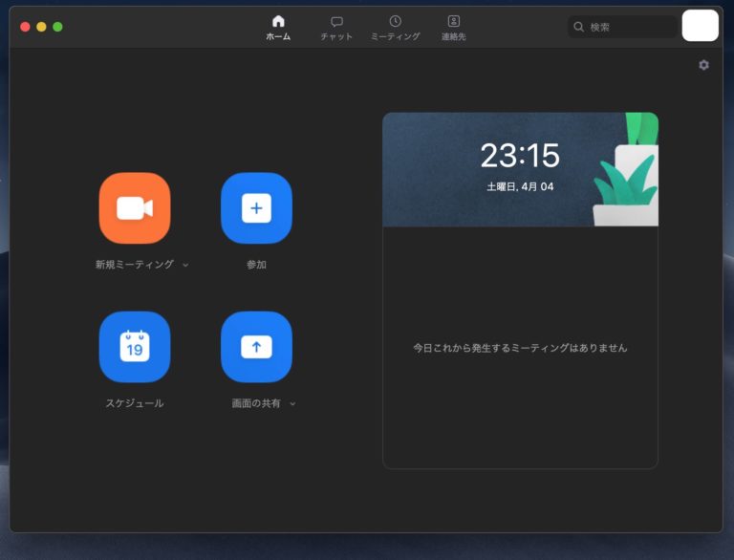
Task: Click the magnifier icon in the search box
Action: coord(578,27)
